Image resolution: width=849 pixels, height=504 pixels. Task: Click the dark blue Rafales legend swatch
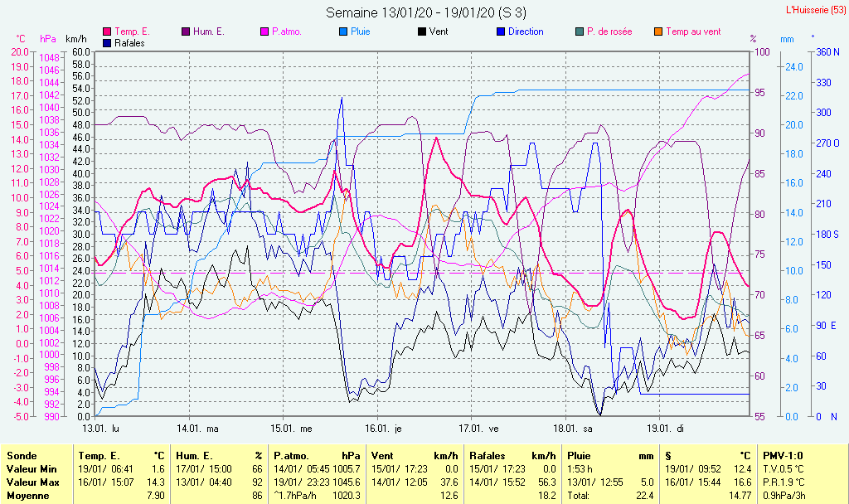[x=107, y=43]
